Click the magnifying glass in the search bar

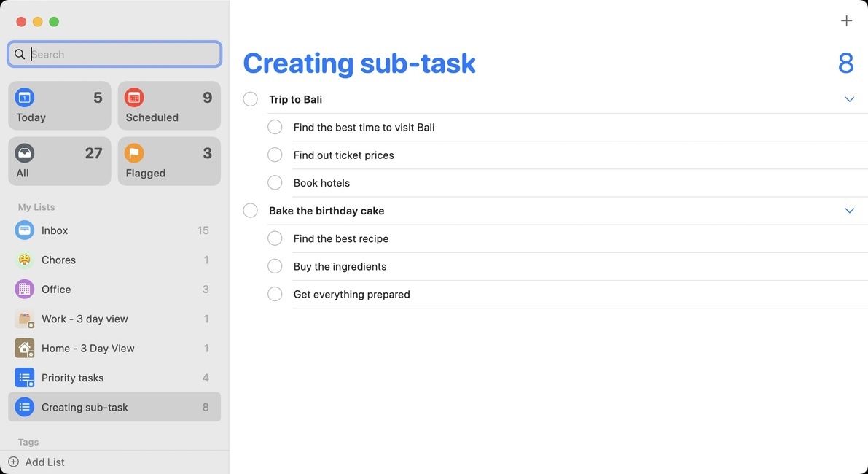[x=20, y=54]
